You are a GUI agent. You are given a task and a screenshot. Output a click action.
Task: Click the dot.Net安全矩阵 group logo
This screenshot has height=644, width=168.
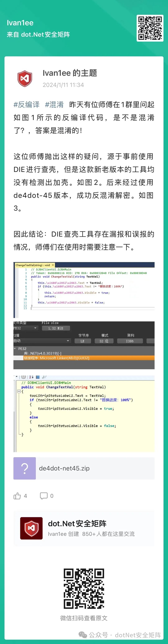click(31, 528)
